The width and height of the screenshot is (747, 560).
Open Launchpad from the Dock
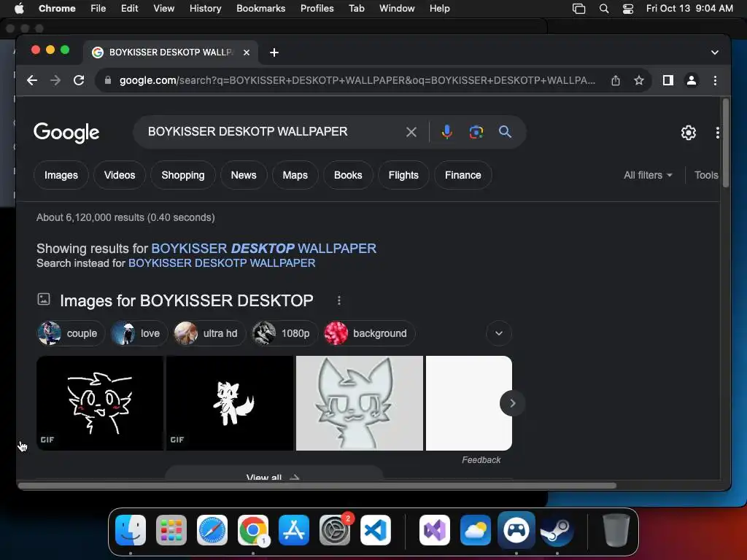[171, 530]
